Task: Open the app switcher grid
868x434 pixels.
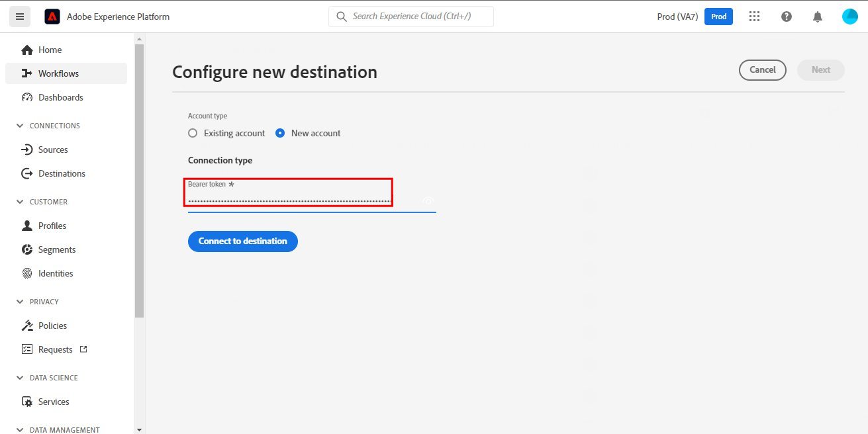Action: (754, 17)
